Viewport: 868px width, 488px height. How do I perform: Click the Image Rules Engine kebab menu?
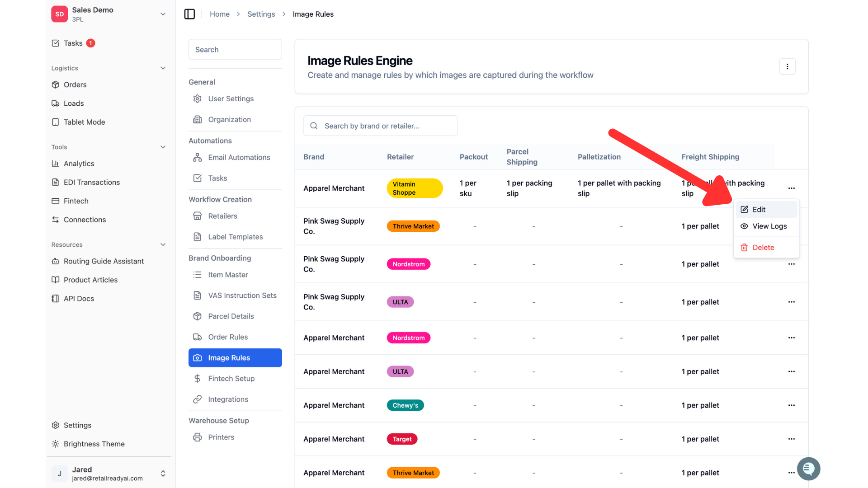(787, 66)
